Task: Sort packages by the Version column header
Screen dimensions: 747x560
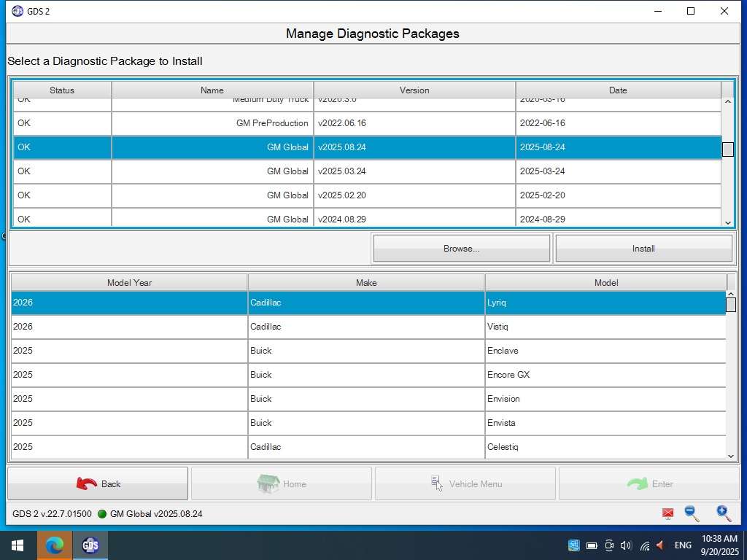Action: tap(414, 90)
